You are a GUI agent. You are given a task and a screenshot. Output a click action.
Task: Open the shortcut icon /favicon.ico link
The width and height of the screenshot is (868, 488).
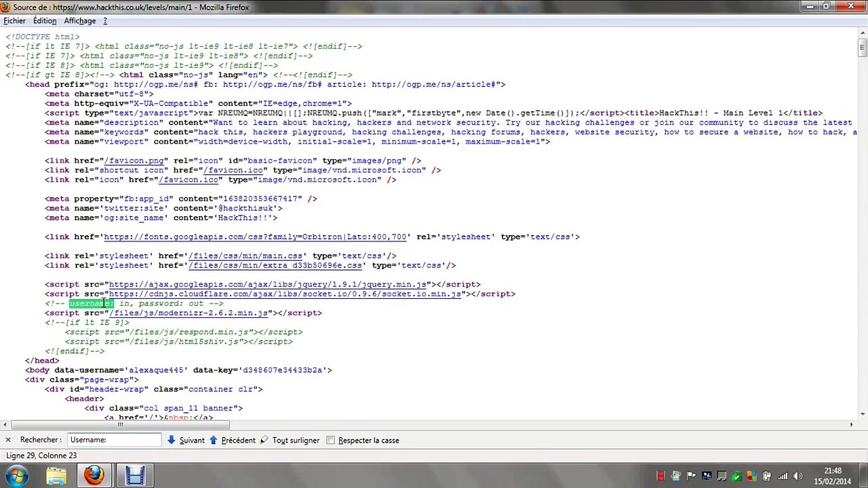click(233, 170)
